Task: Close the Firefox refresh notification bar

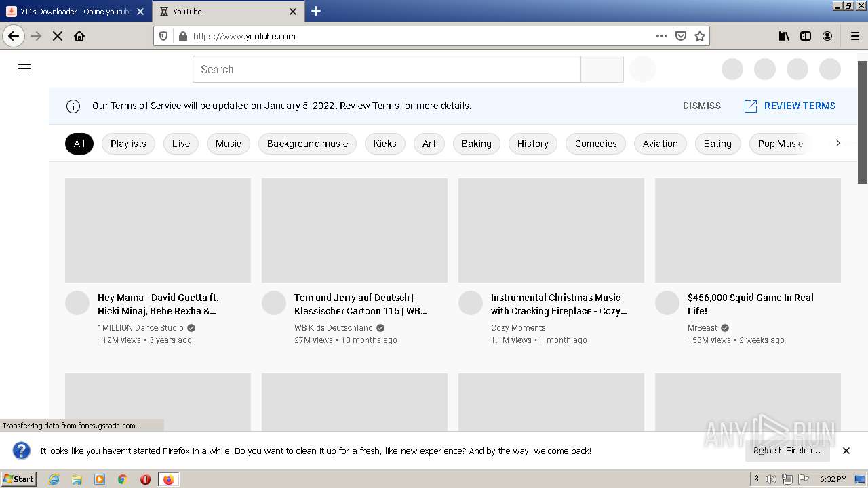Action: click(x=846, y=451)
